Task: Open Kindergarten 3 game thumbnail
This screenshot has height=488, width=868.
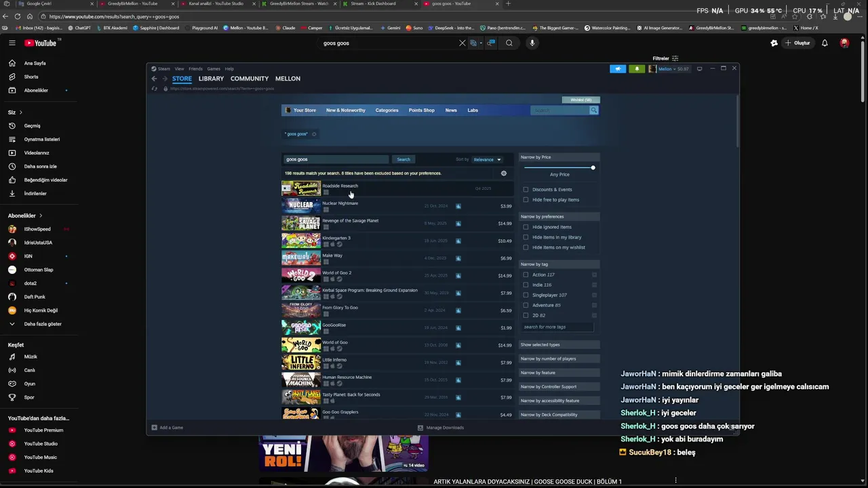Action: click(x=301, y=241)
